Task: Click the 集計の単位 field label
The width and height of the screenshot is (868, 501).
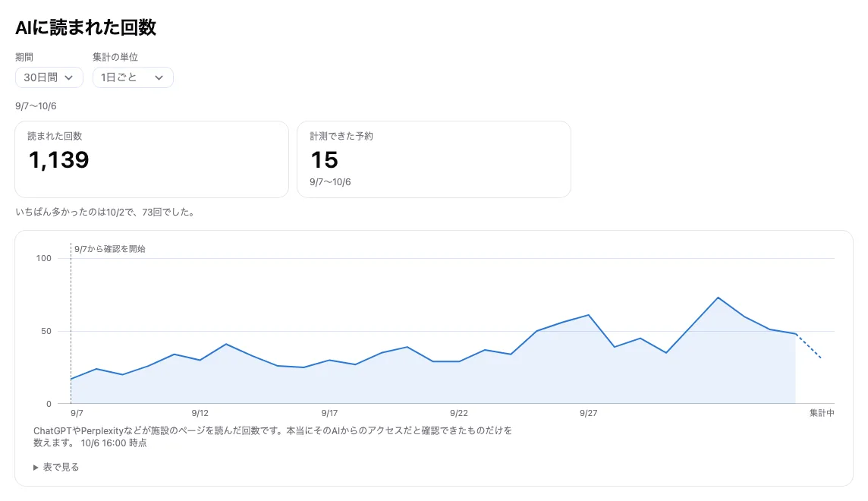Action: point(115,57)
